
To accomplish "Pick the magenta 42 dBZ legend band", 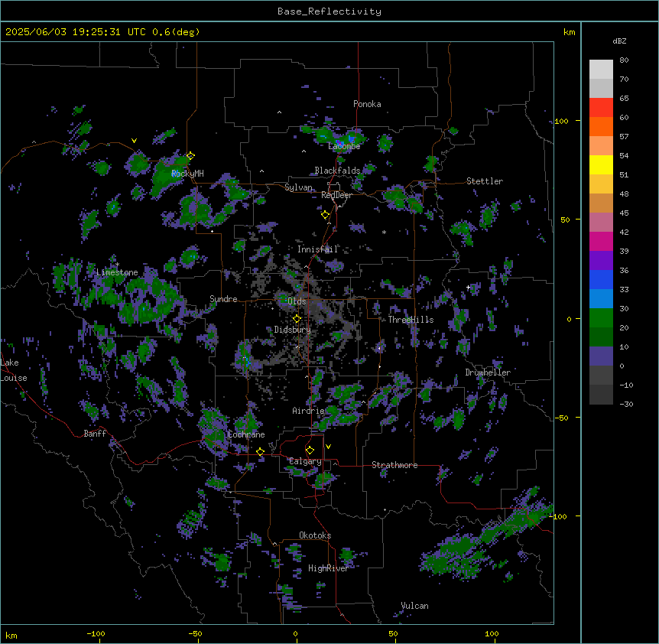I will 601,241.
